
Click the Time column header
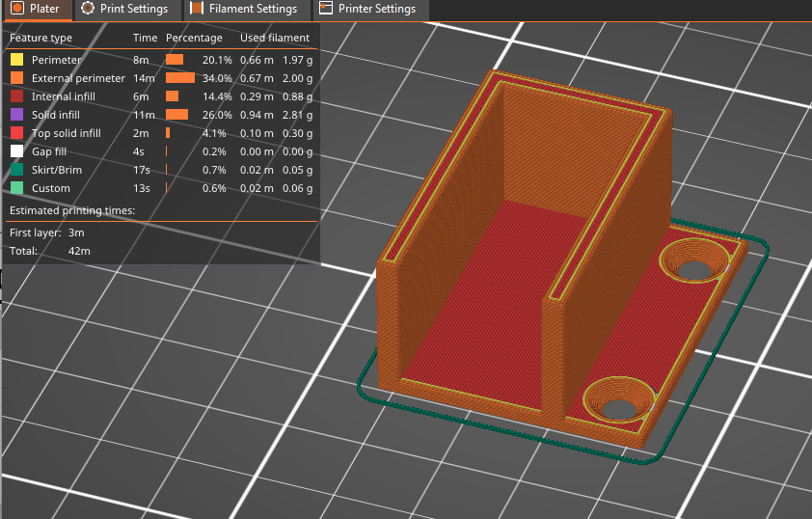click(145, 38)
